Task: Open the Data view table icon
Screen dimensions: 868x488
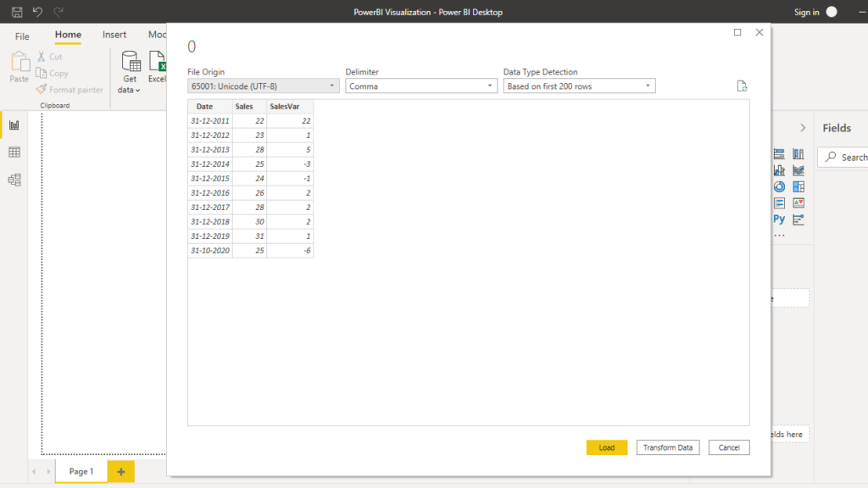Action: click(x=14, y=152)
